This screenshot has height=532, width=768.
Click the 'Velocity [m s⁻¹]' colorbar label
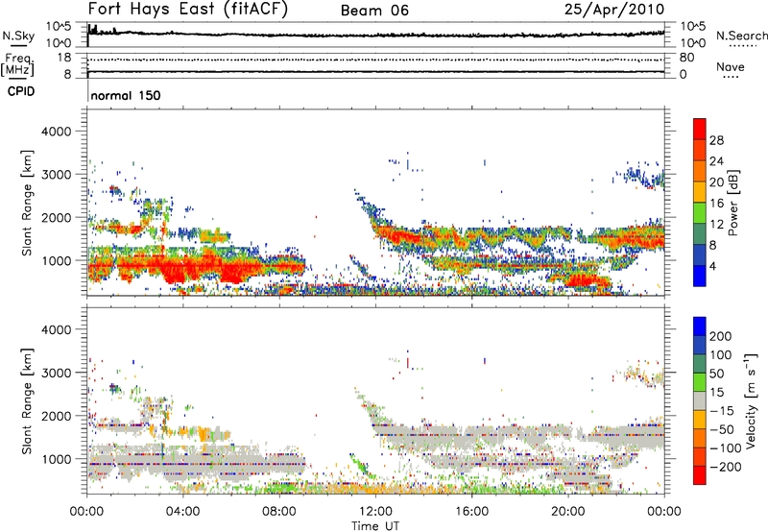coord(751,400)
